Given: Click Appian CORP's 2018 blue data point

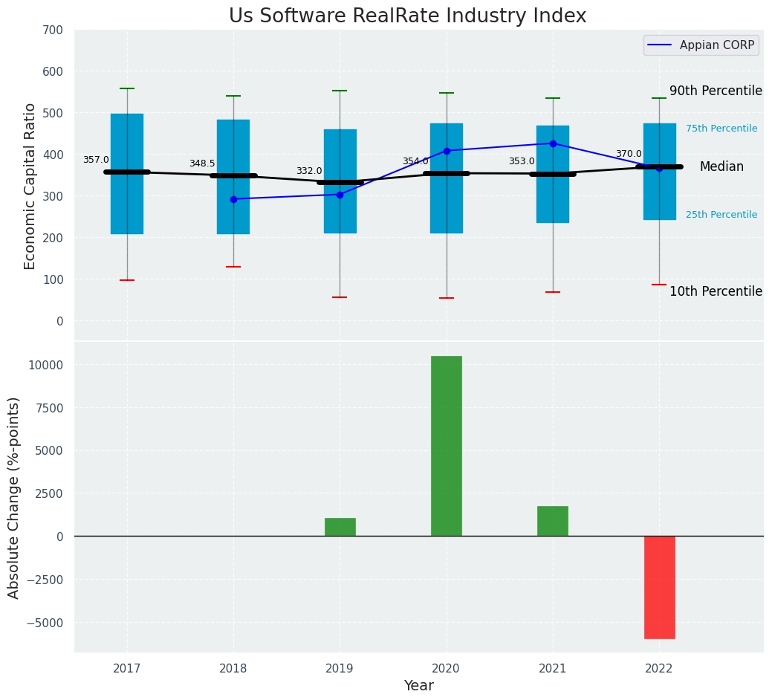Looking at the screenshot, I should point(233,199).
